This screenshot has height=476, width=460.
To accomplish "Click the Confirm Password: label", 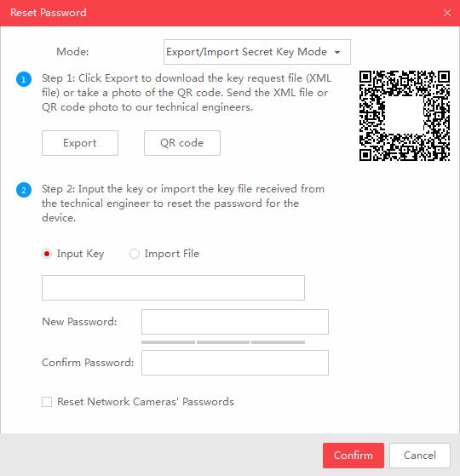I will (88, 363).
